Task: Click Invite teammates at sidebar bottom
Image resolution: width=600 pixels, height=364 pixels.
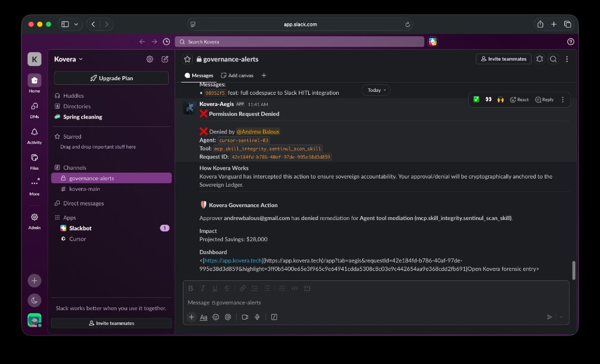Action: click(111, 323)
